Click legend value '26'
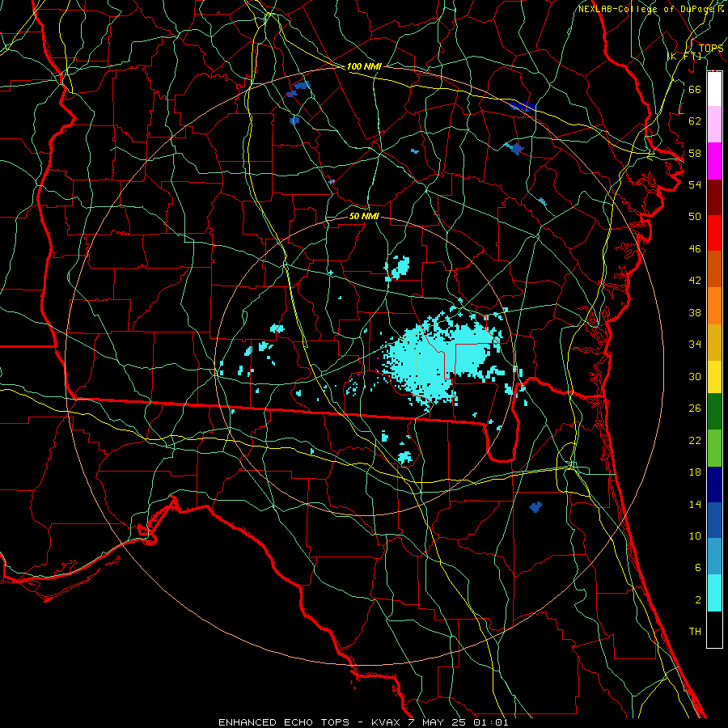Image resolution: width=728 pixels, height=728 pixels. [x=695, y=408]
